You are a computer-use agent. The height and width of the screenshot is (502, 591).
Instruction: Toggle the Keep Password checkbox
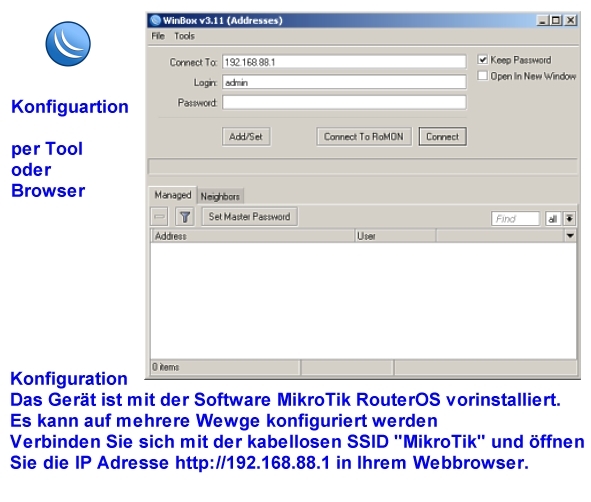(x=482, y=60)
